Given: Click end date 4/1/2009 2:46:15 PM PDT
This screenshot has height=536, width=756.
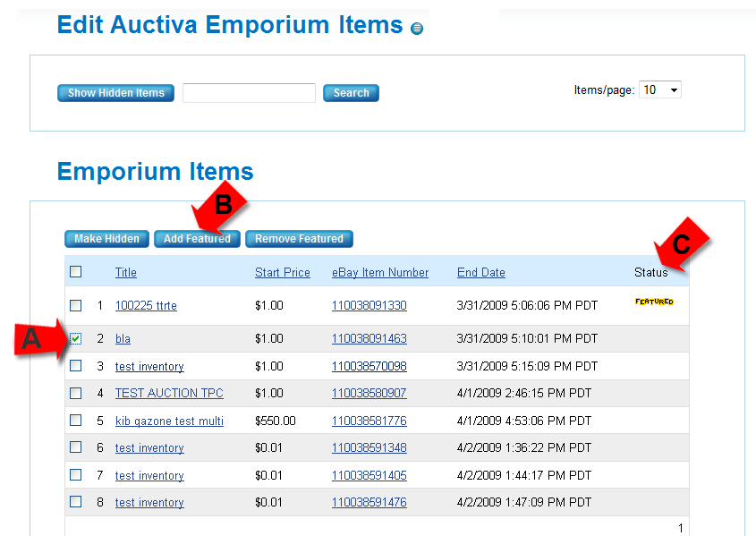Looking at the screenshot, I should (524, 394).
